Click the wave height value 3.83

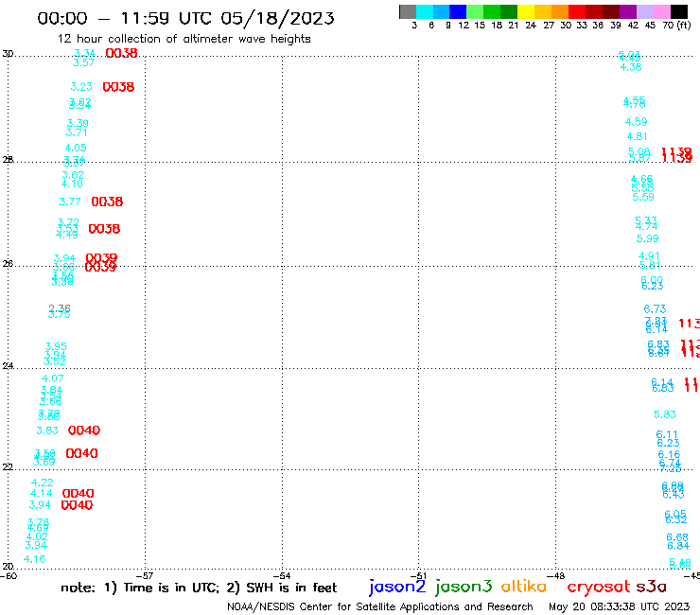pyautogui.click(x=47, y=430)
